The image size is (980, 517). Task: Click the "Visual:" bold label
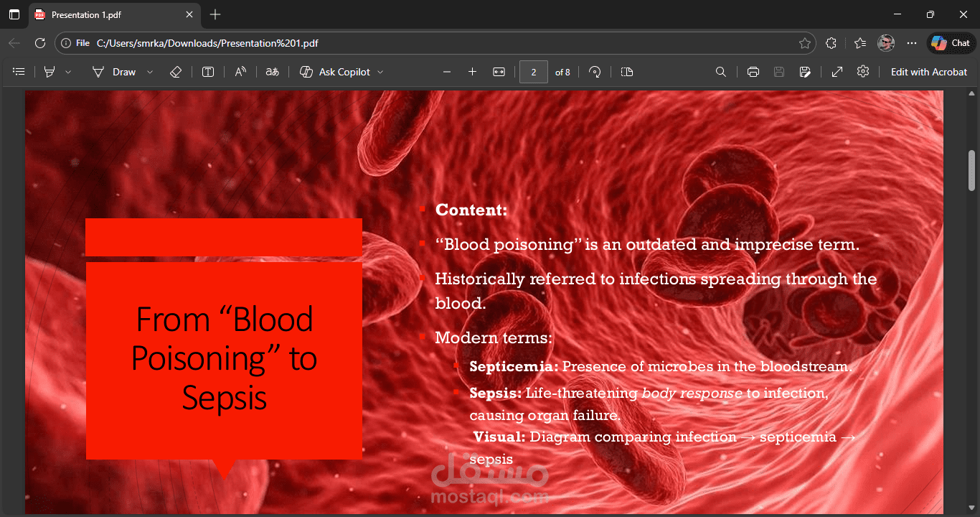(x=499, y=437)
